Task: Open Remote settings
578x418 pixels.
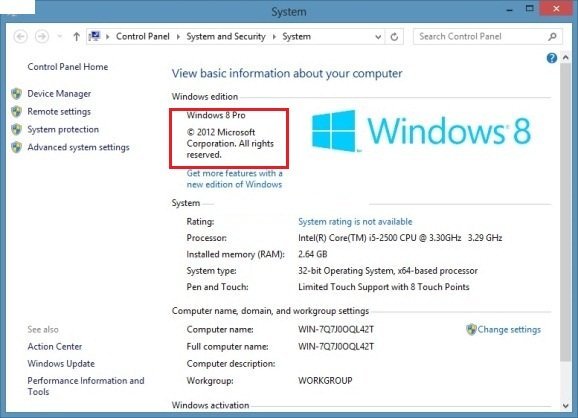Action: tap(59, 112)
